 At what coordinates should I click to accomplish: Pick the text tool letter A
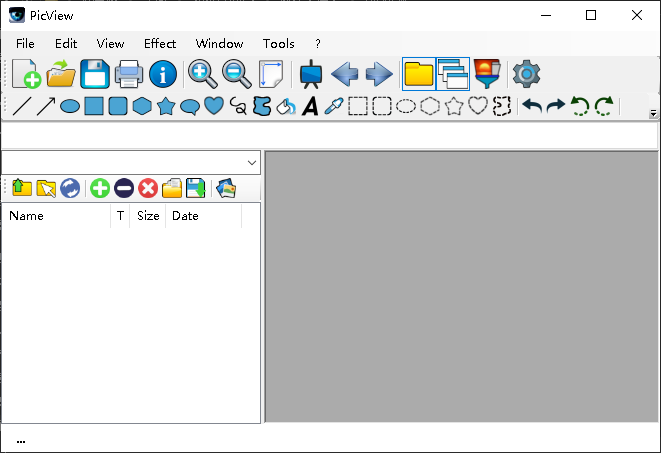[310, 106]
